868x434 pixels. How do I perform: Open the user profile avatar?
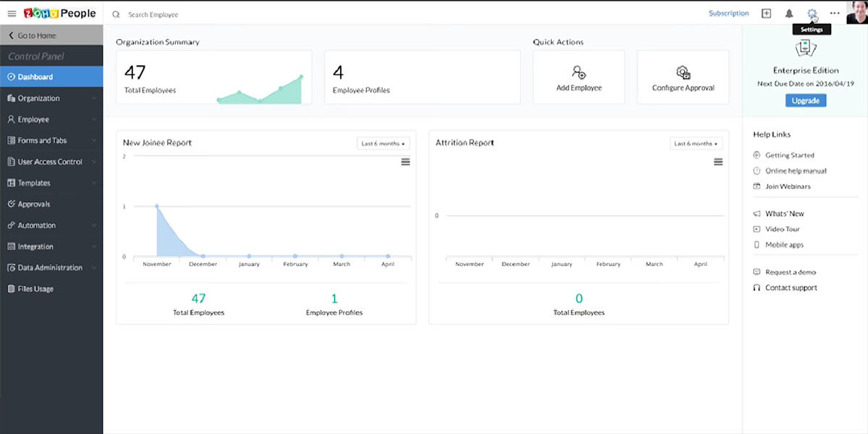point(856,12)
